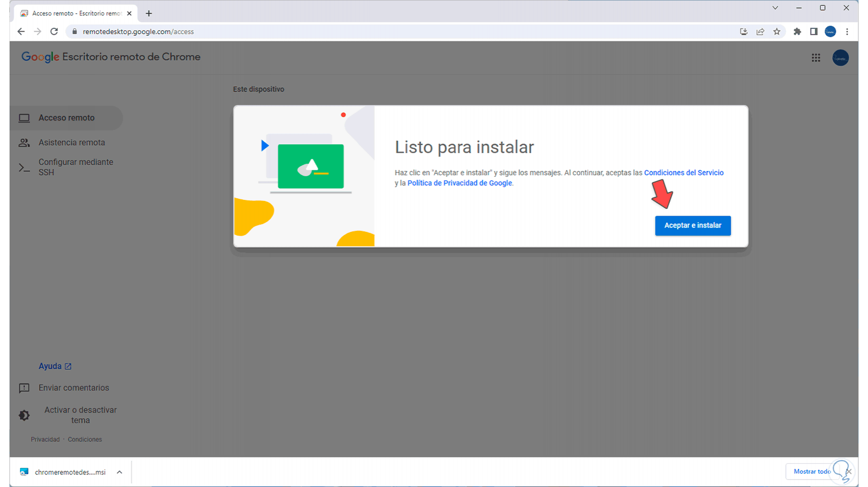The image size is (868, 487).
Task: Open a new tab with the plus button
Action: point(149,14)
